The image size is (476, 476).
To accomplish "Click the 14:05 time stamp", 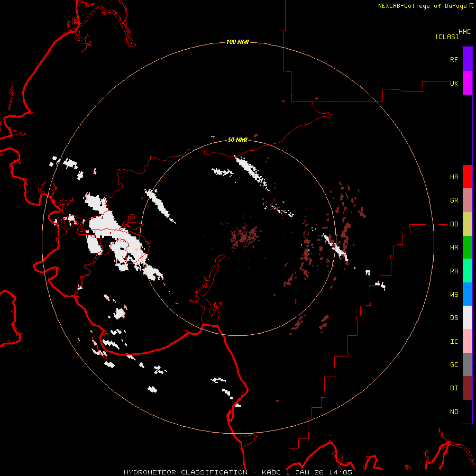I will (x=340, y=472).
